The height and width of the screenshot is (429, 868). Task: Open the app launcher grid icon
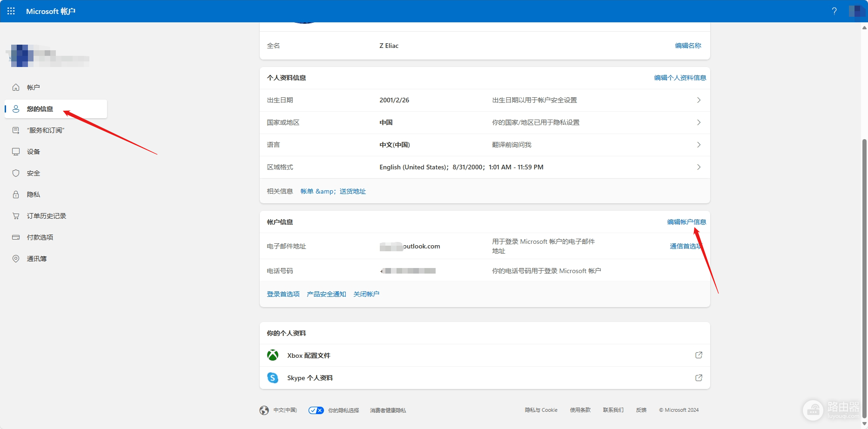click(x=11, y=11)
